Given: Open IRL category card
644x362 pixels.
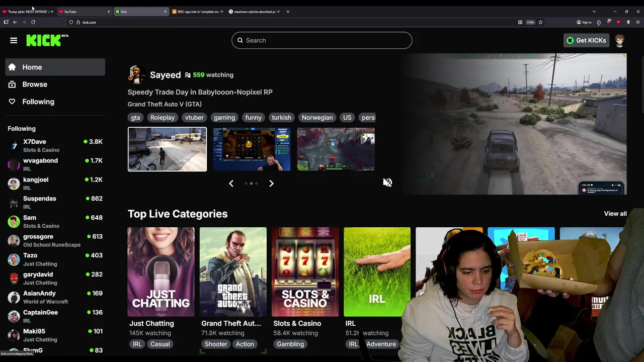Looking at the screenshot, I should [377, 272].
